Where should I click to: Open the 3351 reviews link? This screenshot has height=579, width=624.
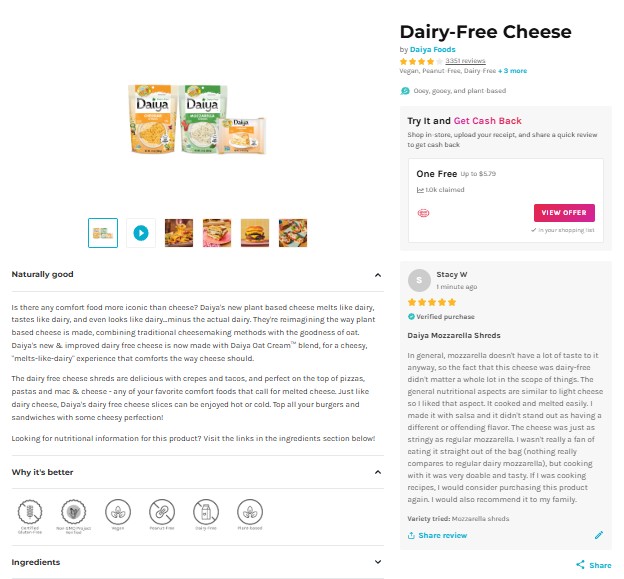pyautogui.click(x=465, y=61)
